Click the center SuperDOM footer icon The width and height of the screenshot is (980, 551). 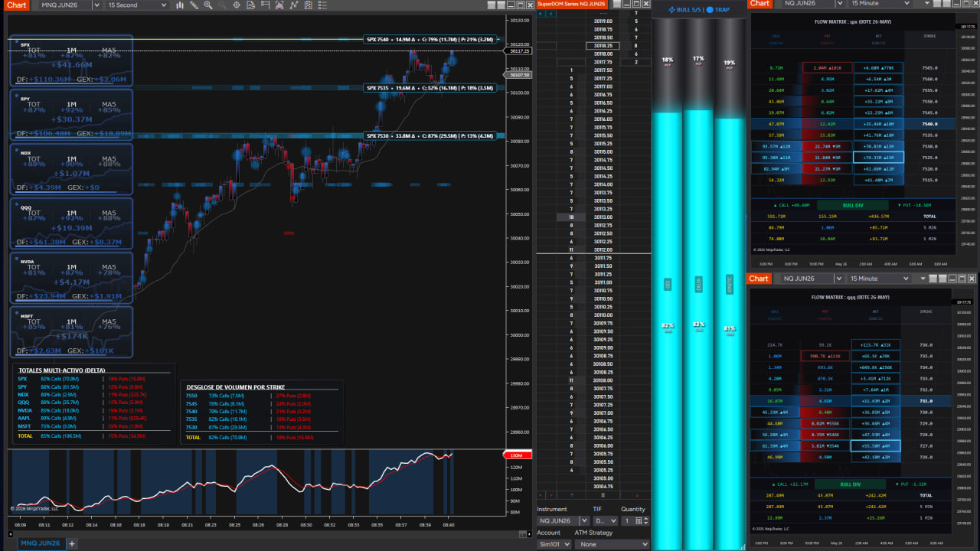click(x=603, y=495)
